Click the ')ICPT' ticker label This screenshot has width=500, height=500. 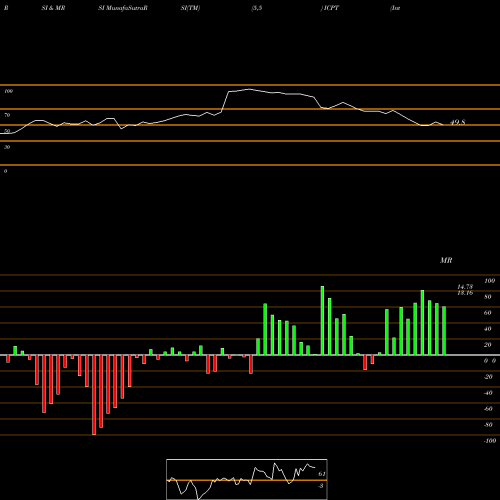tap(330, 8)
